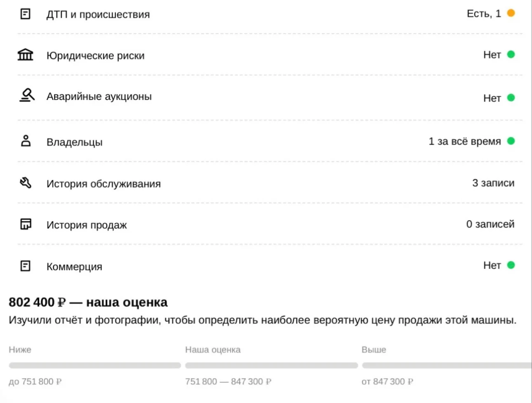
Task: Click the document icon beside ДТП и происшествия
Action: pos(26,14)
